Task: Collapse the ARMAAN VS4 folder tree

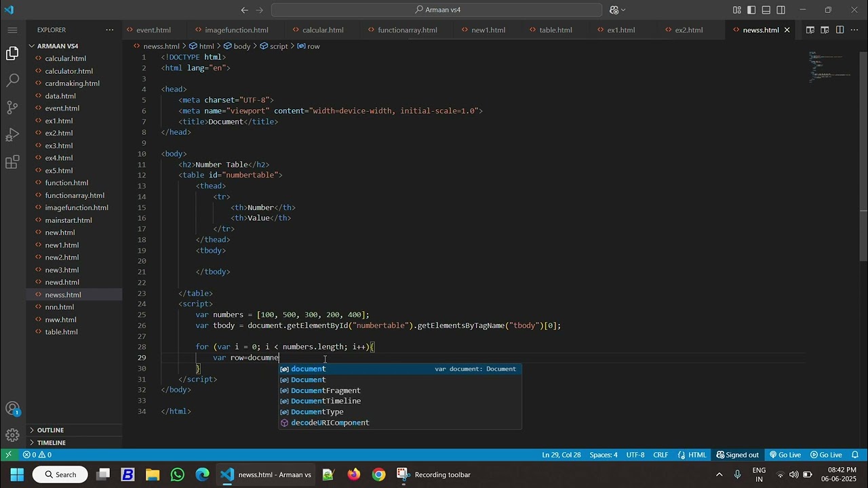Action: point(58,46)
